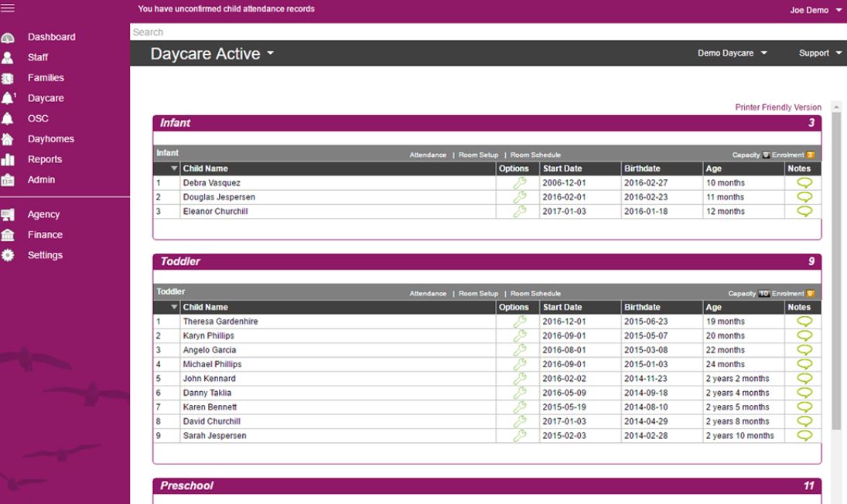Click Infant Capacity count badge
The height and width of the screenshot is (504, 847).
pyautogui.click(x=766, y=155)
